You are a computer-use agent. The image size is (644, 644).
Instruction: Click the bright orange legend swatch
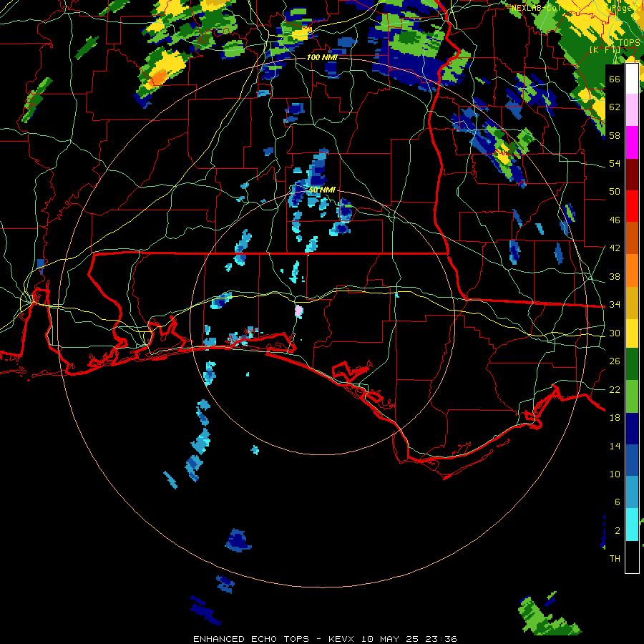tap(632, 270)
